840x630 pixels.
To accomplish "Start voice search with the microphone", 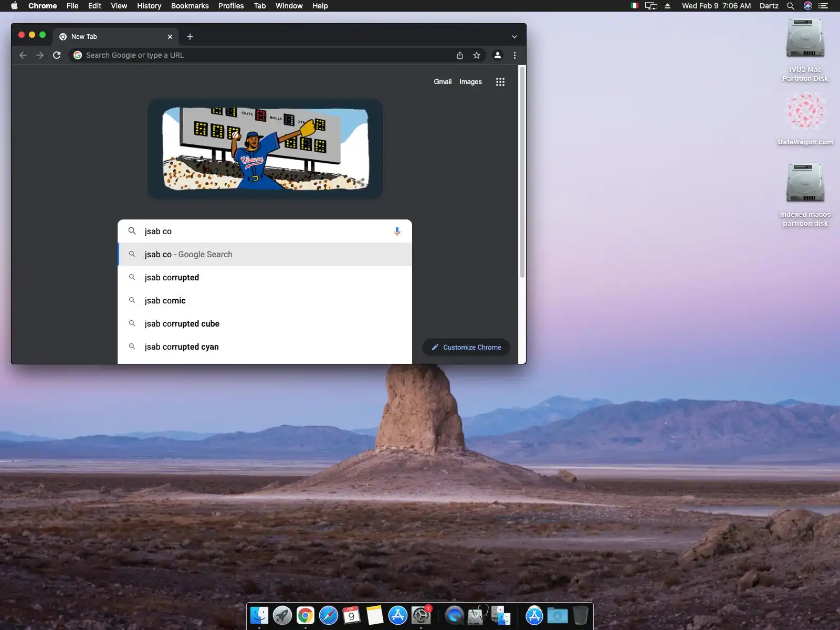I will (x=397, y=232).
